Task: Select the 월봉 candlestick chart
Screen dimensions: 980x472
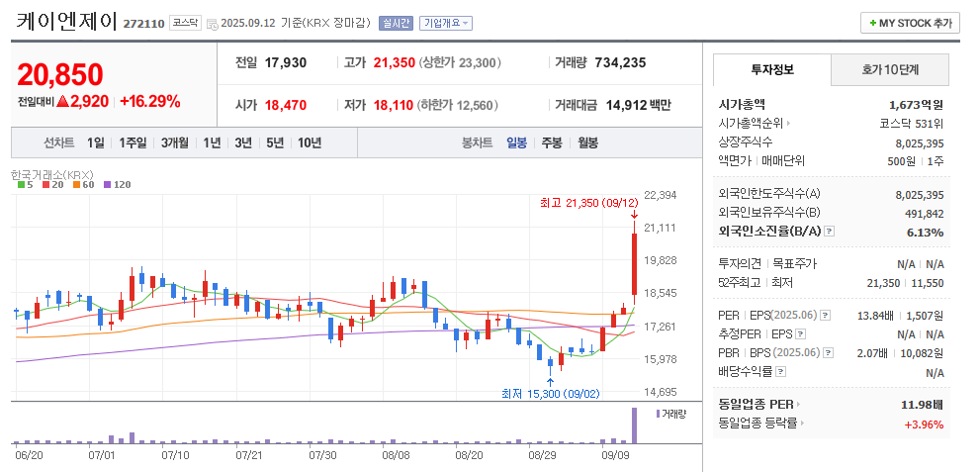Action: 587,143
